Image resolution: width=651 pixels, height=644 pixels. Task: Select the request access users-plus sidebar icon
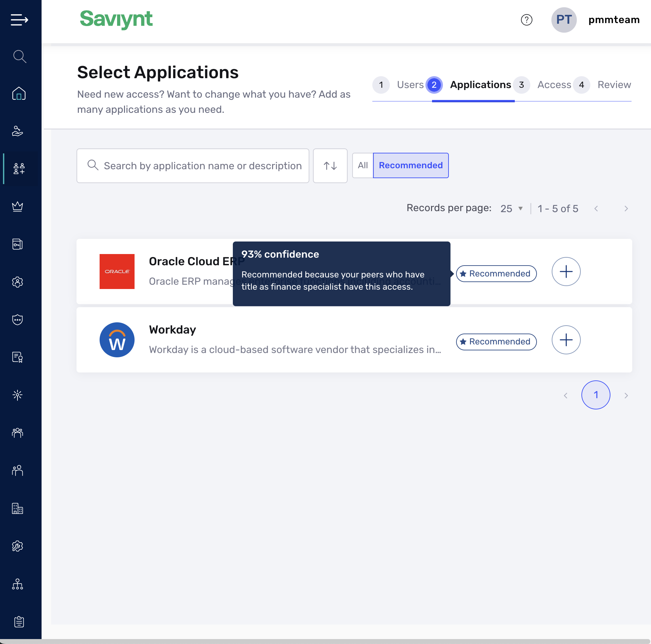[x=19, y=169]
